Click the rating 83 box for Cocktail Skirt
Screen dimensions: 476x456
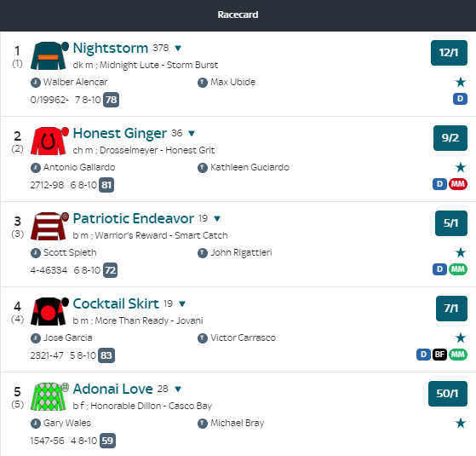tap(106, 355)
